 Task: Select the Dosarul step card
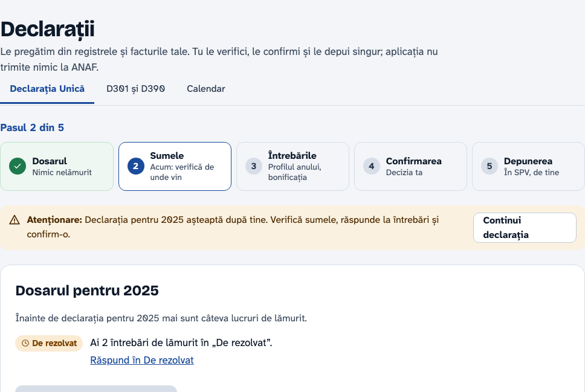click(57, 166)
